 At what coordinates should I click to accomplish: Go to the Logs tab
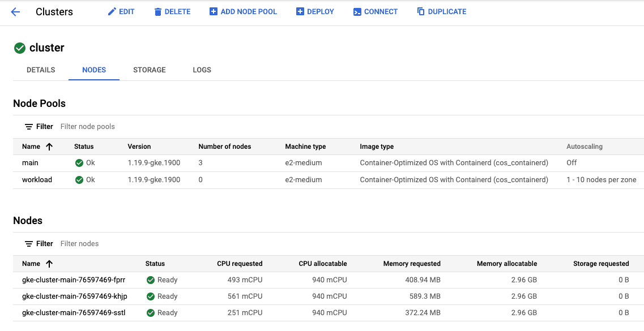tap(202, 70)
